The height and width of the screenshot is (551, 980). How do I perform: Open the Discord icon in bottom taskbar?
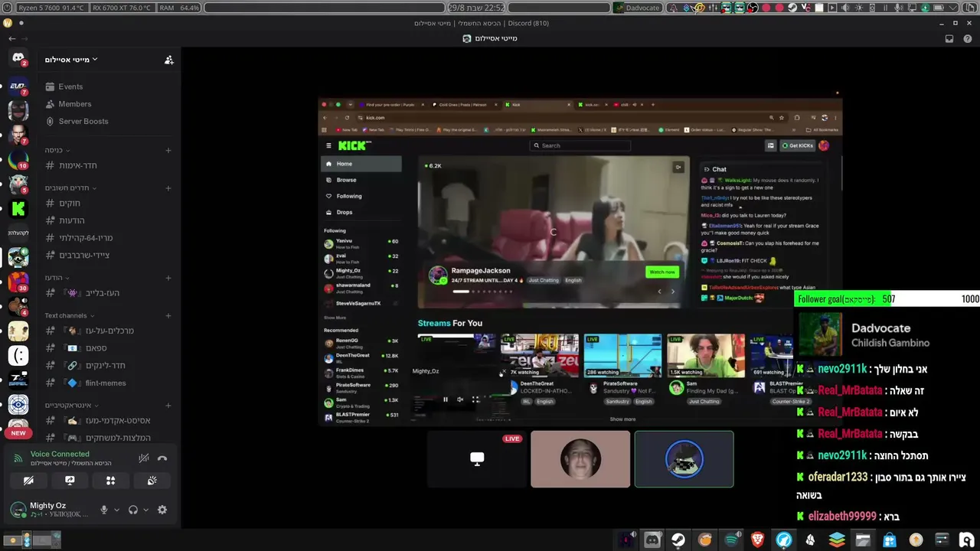652,540
